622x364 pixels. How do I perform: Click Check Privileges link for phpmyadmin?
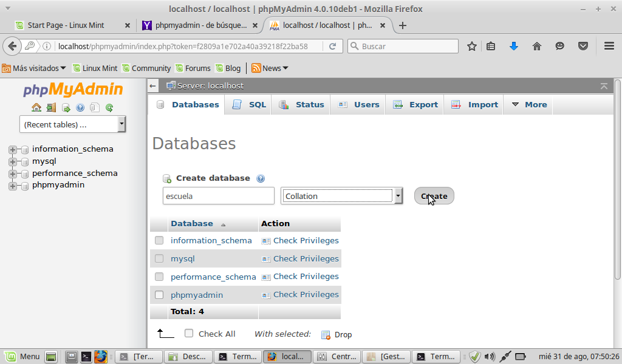point(306,295)
